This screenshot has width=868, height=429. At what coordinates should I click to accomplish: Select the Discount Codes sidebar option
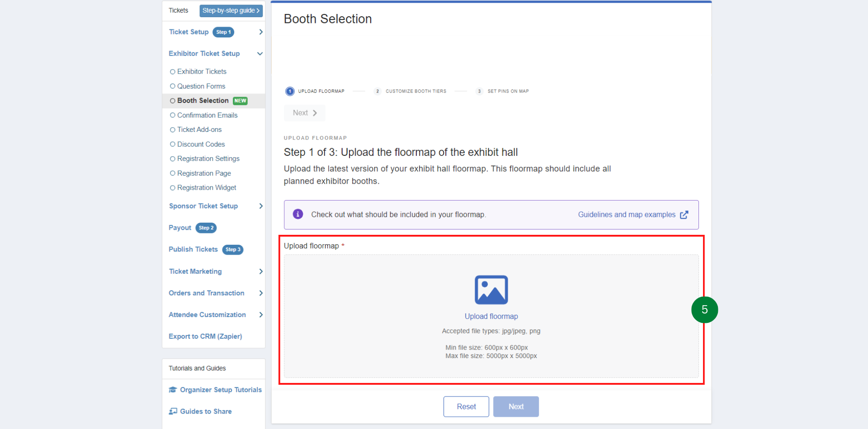[x=201, y=145]
